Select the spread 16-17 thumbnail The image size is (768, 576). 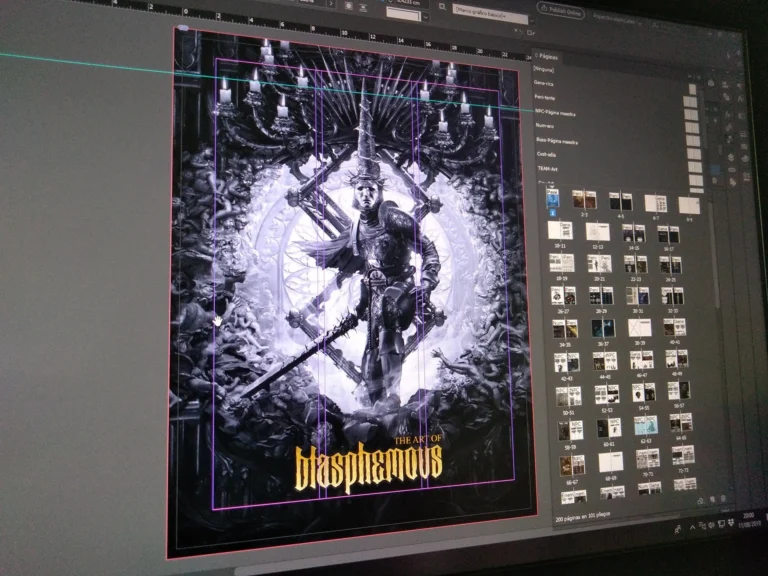point(669,235)
